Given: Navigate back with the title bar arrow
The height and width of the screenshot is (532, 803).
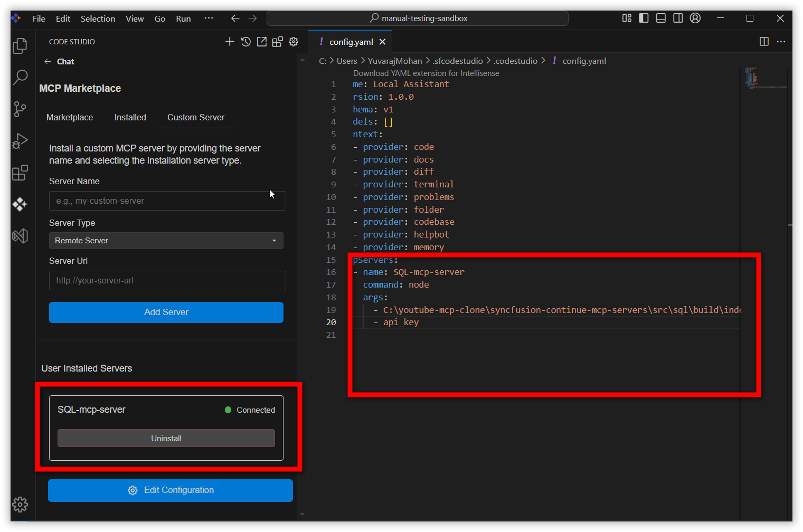Looking at the screenshot, I should tap(235, 18).
